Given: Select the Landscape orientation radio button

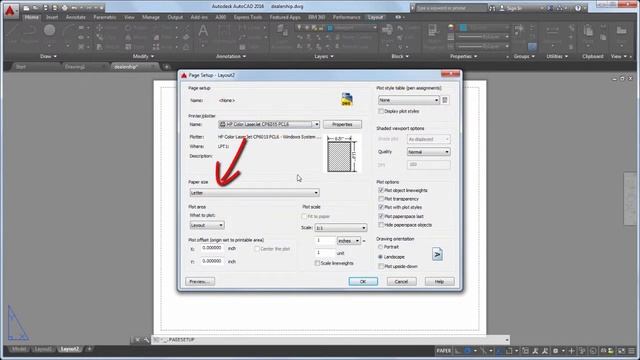Looking at the screenshot, I should point(380,257).
